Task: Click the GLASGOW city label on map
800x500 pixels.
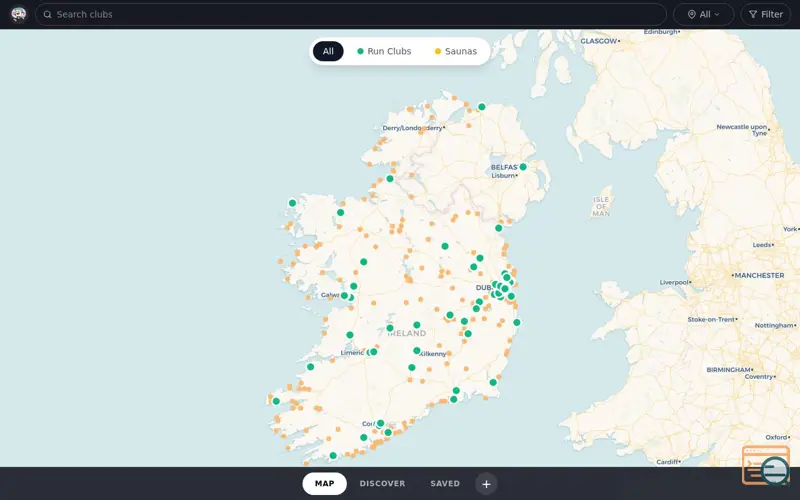Action: click(x=599, y=41)
